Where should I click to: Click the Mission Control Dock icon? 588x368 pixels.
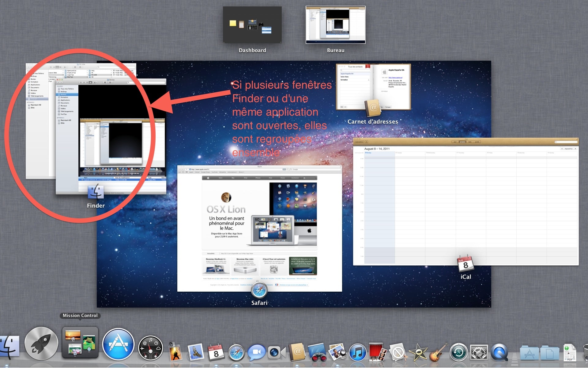(80, 343)
